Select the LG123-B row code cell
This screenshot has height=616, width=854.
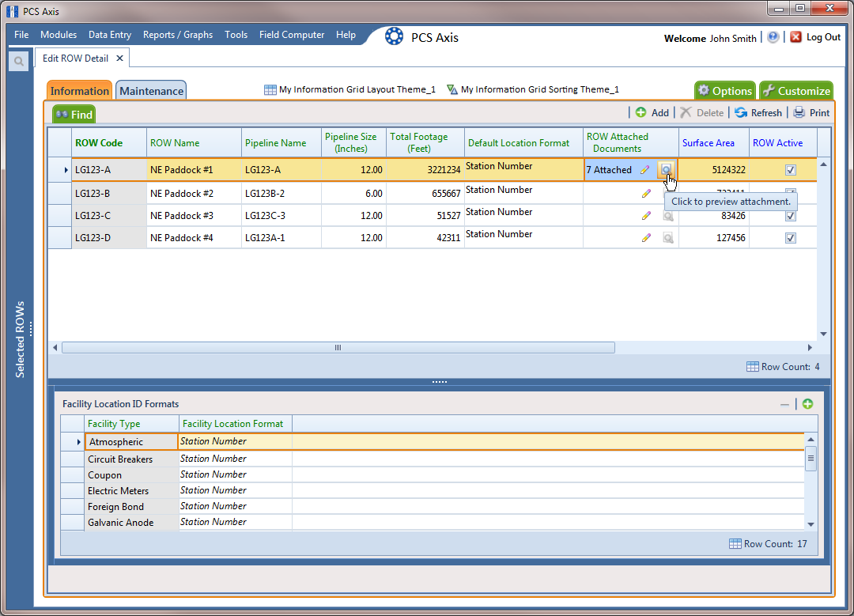click(109, 194)
